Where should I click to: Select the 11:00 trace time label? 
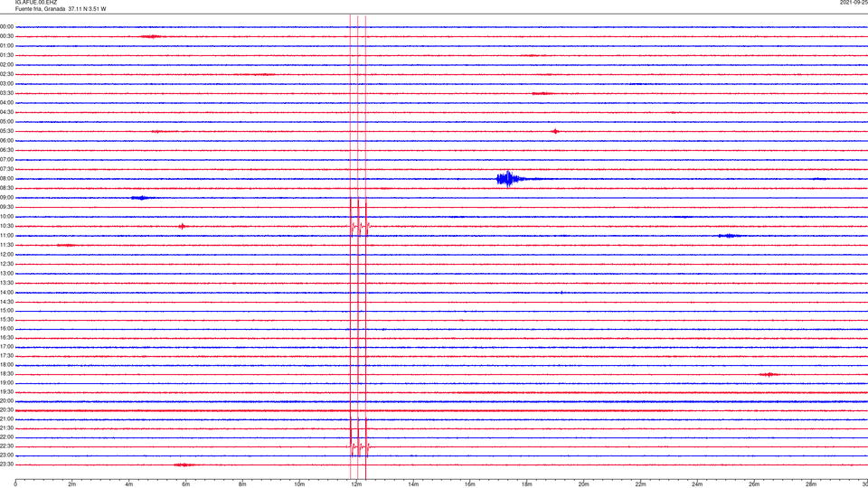point(6,236)
